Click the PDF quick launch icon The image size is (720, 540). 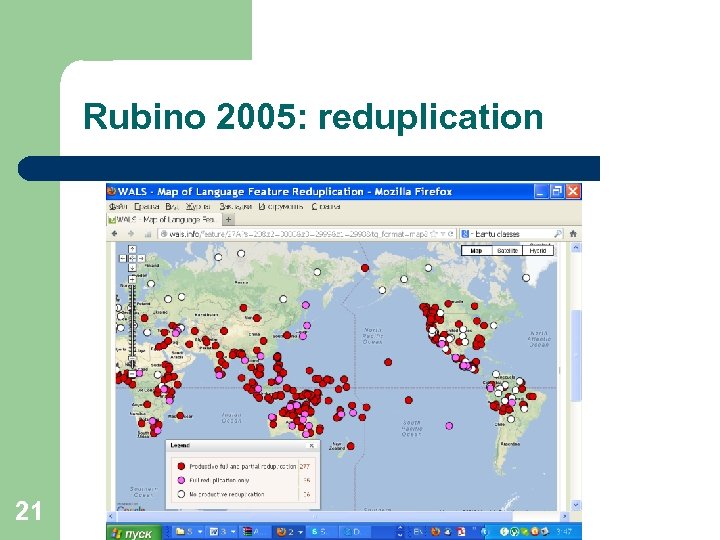(x=461, y=532)
